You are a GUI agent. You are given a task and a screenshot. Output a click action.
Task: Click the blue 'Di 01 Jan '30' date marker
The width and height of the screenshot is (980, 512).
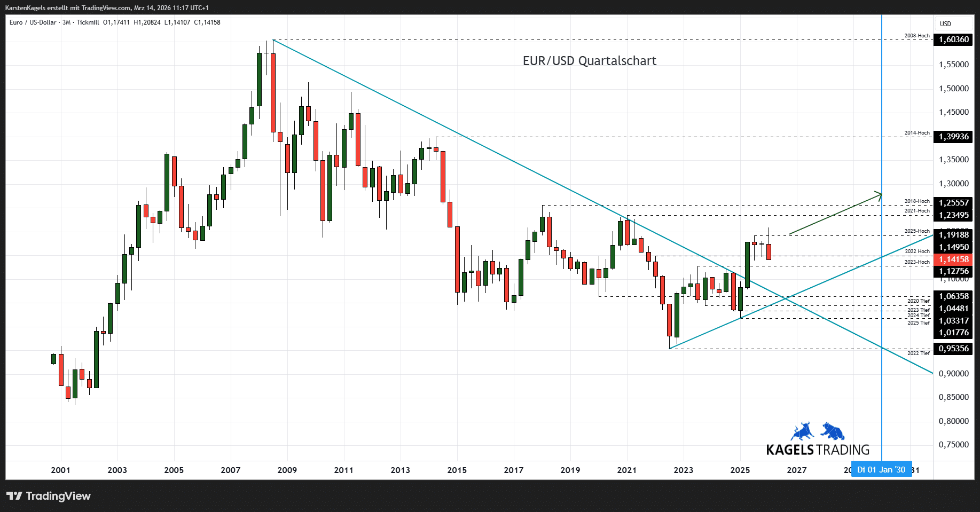point(881,470)
